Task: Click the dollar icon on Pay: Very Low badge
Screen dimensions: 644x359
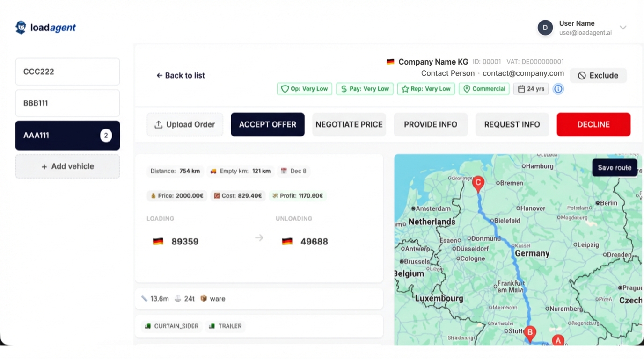Action: point(344,89)
